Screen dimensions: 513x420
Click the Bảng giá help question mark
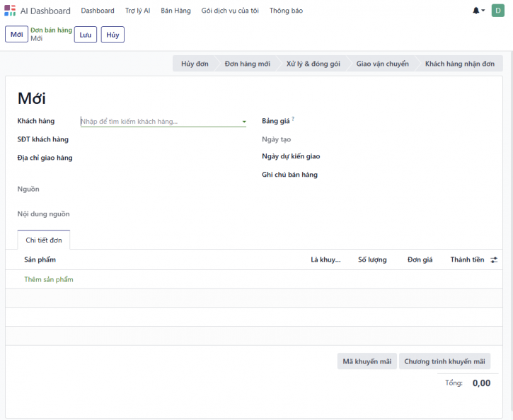293,119
